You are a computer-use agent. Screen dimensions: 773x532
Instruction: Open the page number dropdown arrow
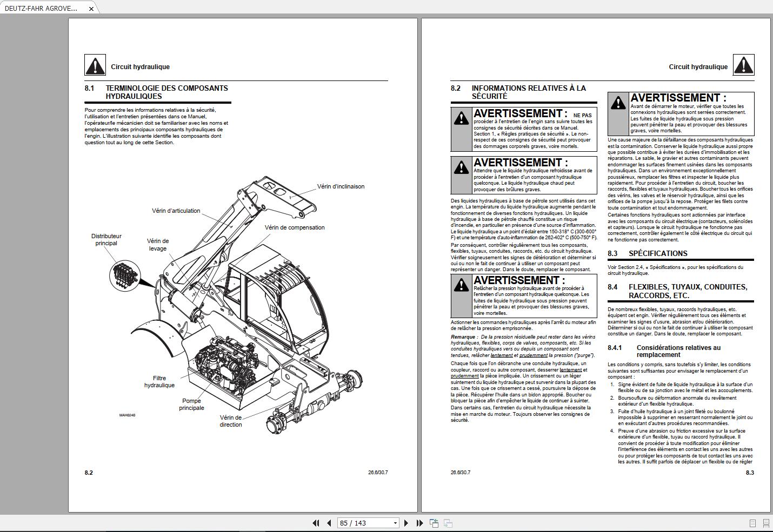(395, 523)
